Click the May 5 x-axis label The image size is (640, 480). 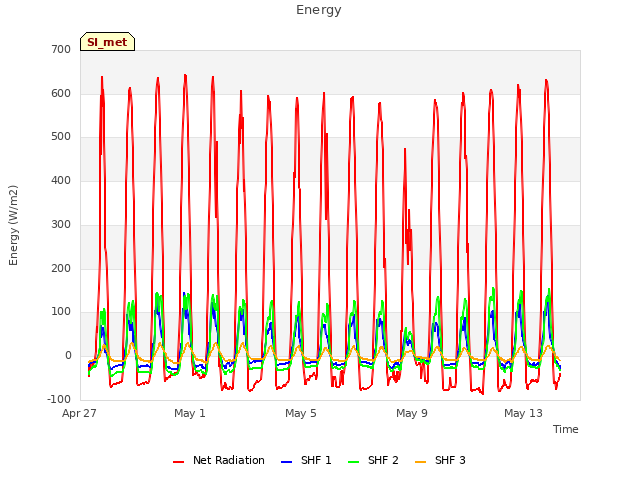(x=301, y=413)
